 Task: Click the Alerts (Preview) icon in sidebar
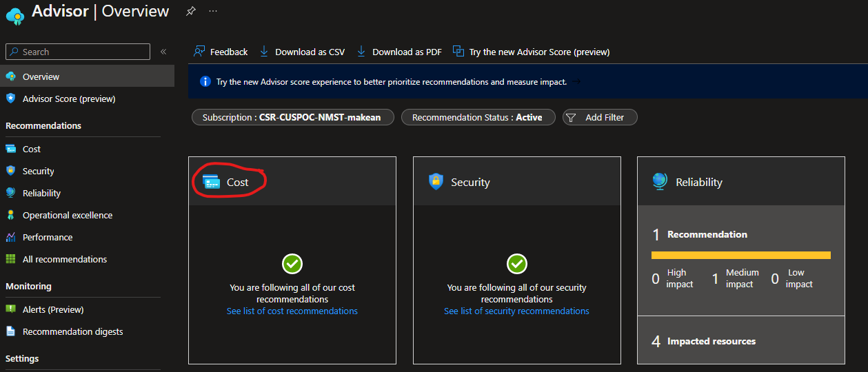pos(10,309)
